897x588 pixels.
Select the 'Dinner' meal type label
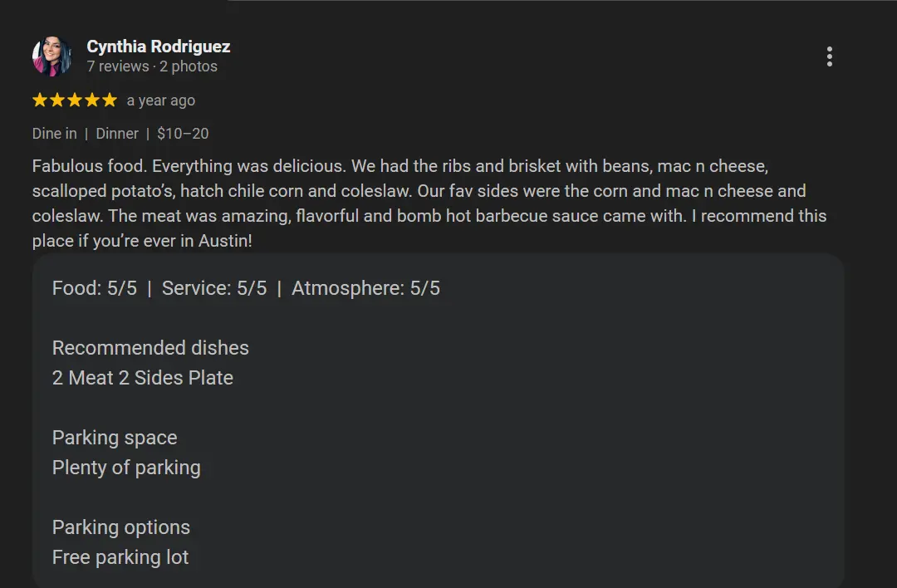117,134
